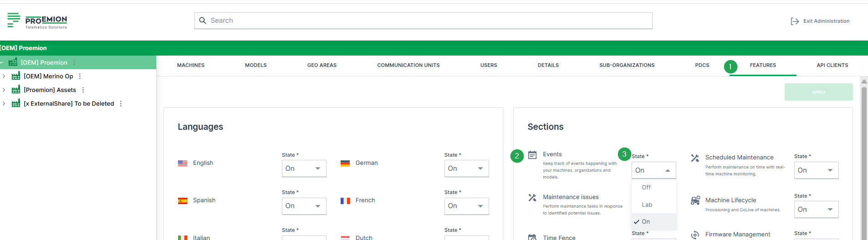The height and width of the screenshot is (240, 868).
Task: Select the checked On option for Events
Action: (x=646, y=222)
